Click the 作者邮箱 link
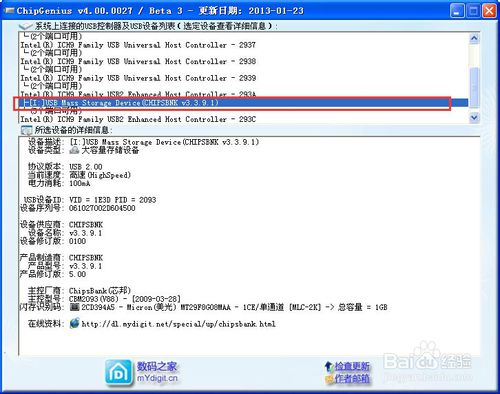500x394 pixels. (352, 379)
